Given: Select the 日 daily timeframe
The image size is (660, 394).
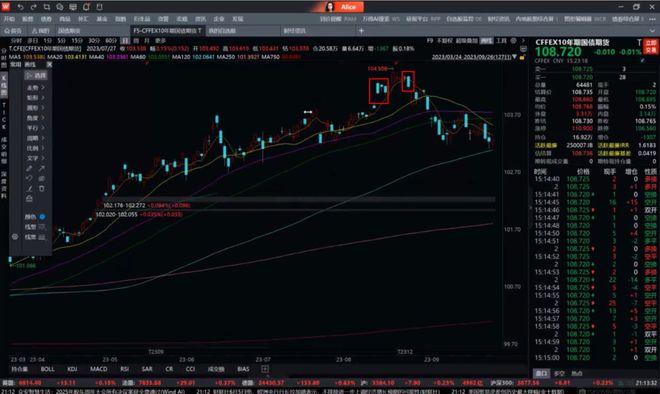Looking at the screenshot, I should [x=125, y=41].
